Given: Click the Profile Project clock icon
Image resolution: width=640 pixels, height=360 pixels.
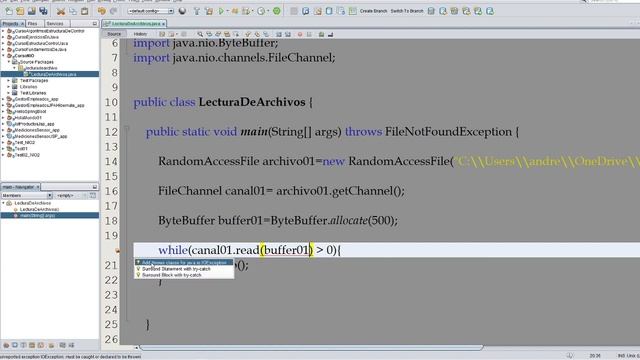Looking at the screenshot, I should [x=261, y=11].
